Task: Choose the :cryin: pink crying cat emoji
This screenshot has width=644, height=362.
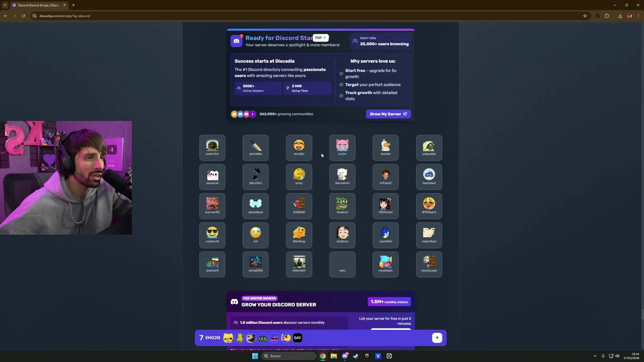Action: click(342, 148)
